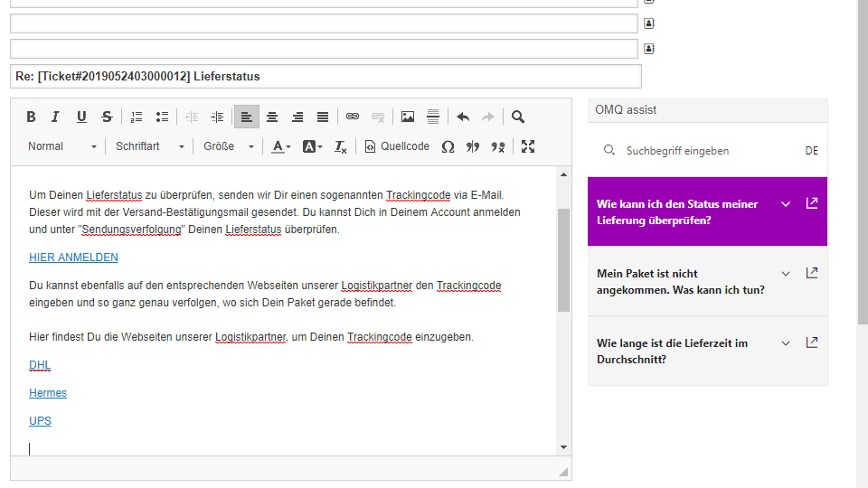Toggle italic formatting
Screen dimensions: 868x488
click(55, 117)
